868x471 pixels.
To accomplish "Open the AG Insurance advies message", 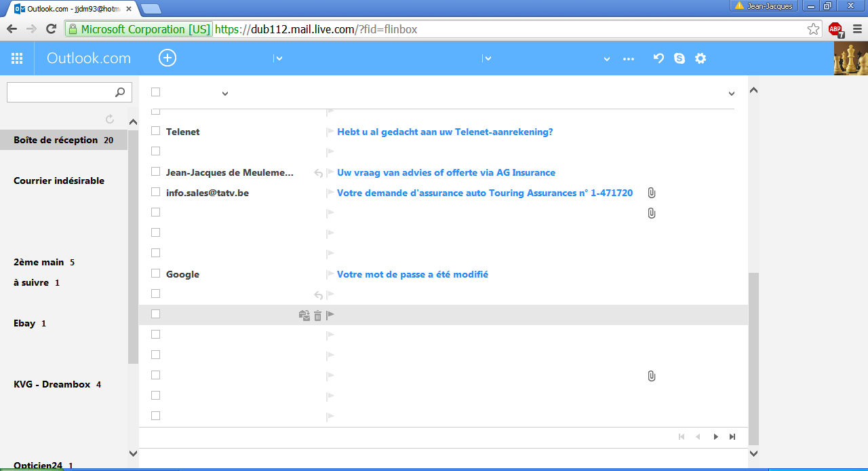I will [x=446, y=172].
